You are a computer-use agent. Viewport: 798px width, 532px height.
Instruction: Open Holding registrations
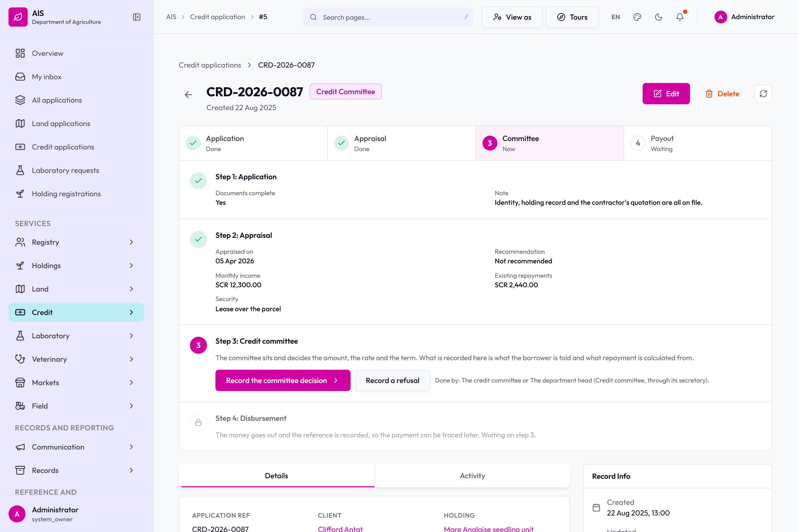pos(76,194)
